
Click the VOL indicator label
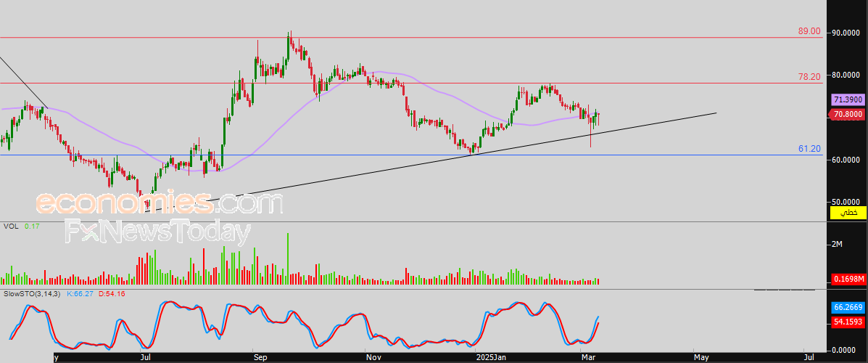[x=11, y=226]
